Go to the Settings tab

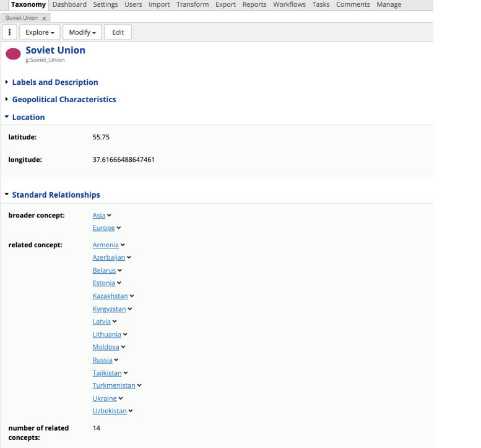(105, 4)
